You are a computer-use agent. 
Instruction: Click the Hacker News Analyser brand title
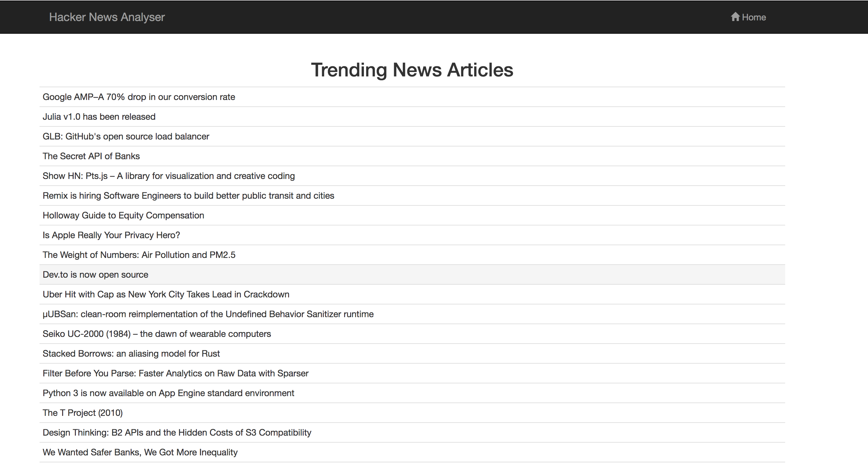[107, 17]
